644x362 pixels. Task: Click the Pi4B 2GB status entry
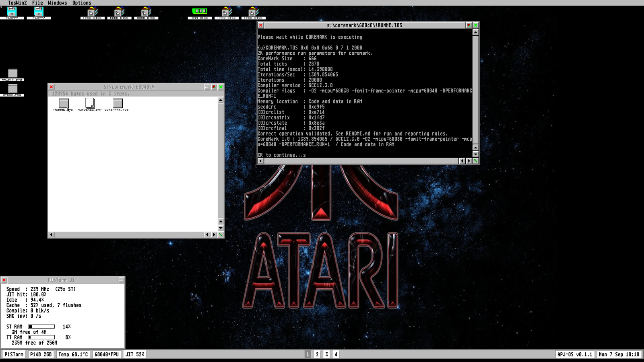point(41,354)
